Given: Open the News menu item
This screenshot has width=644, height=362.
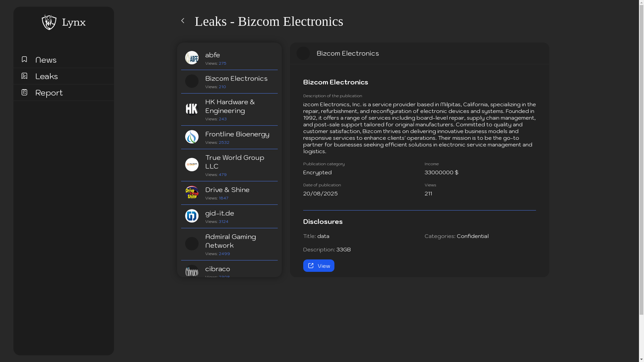Looking at the screenshot, I should click(x=46, y=60).
